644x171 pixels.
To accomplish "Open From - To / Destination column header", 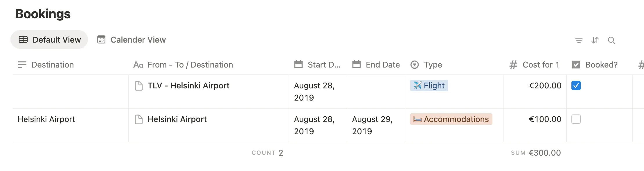I will pos(190,65).
